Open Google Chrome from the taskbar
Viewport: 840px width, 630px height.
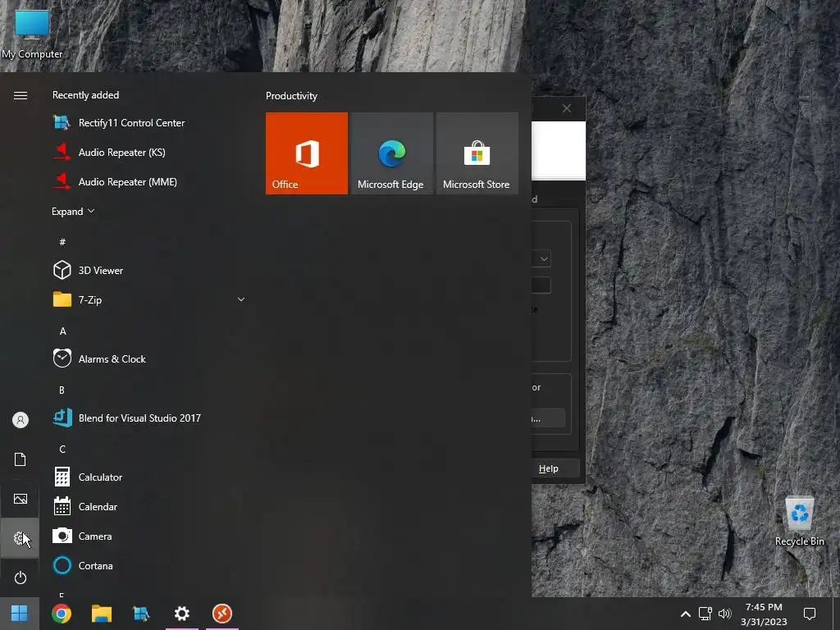click(62, 614)
